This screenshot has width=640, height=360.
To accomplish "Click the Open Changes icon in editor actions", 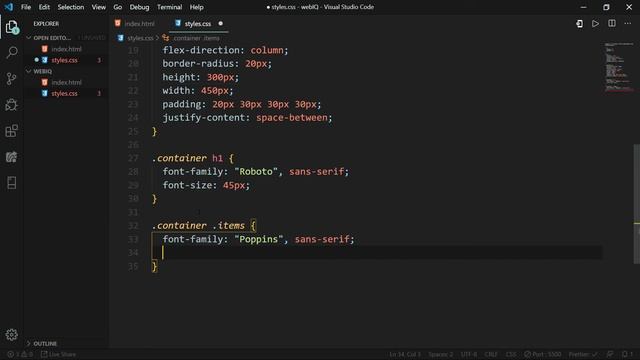I will coord(579,24).
